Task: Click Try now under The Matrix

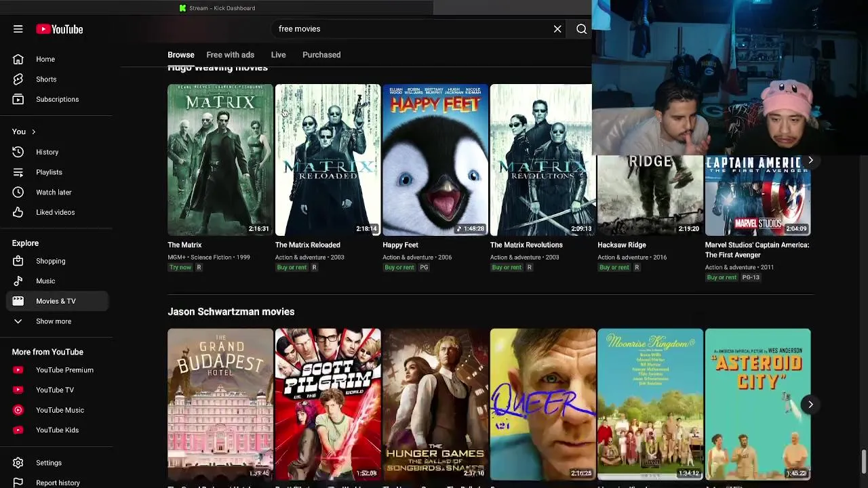Action: pos(180,267)
